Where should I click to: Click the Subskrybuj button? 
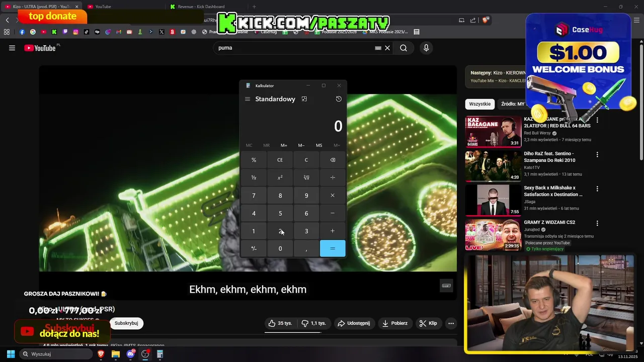(126, 323)
